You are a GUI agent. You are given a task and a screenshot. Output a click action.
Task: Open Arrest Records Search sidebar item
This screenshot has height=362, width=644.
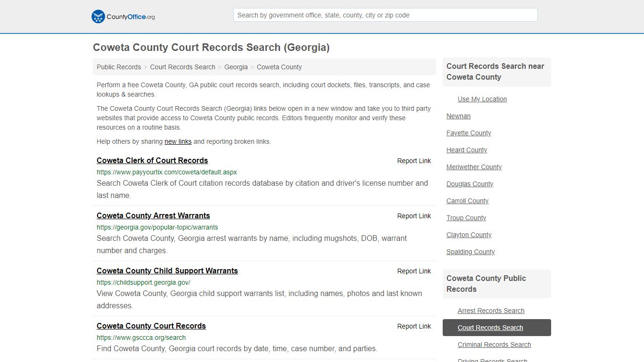point(491,311)
